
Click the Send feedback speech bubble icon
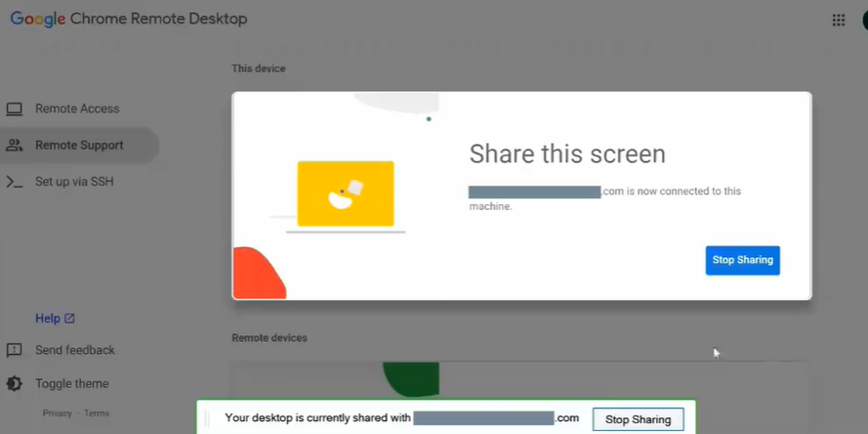click(14, 350)
